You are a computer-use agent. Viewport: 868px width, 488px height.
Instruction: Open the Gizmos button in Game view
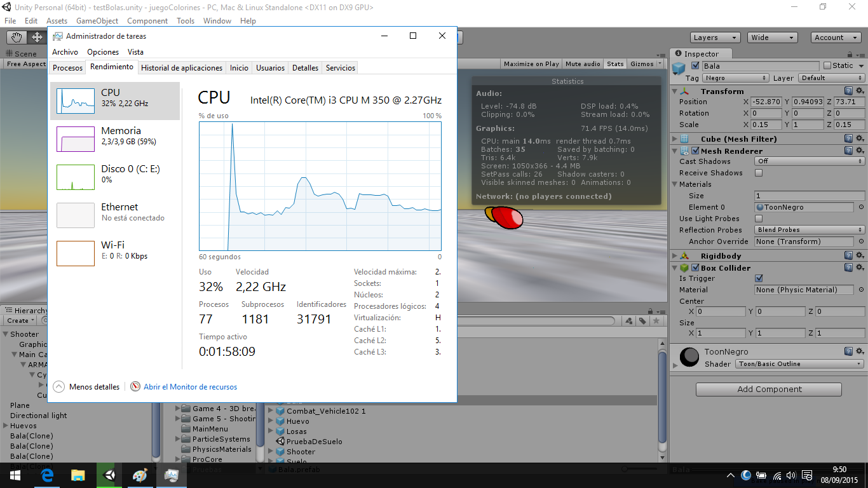(x=646, y=64)
